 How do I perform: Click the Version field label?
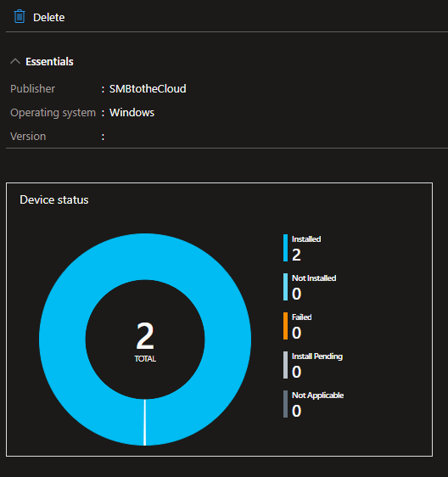(28, 137)
